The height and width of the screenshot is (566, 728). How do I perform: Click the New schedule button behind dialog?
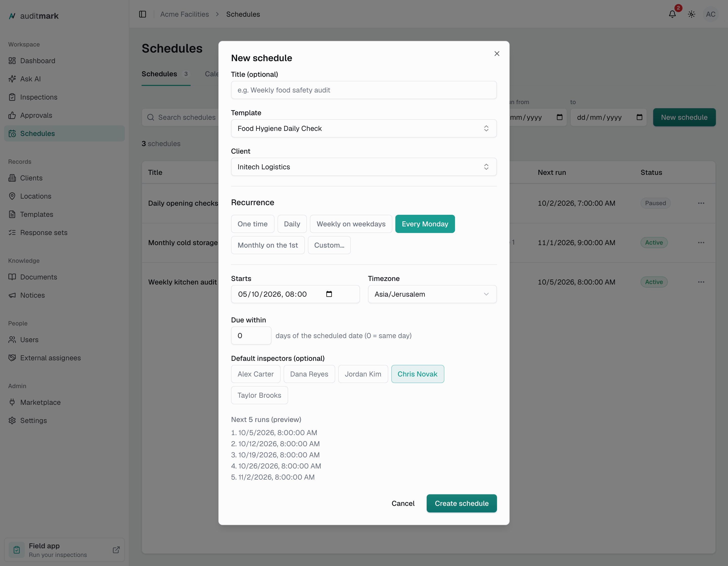[684, 117]
